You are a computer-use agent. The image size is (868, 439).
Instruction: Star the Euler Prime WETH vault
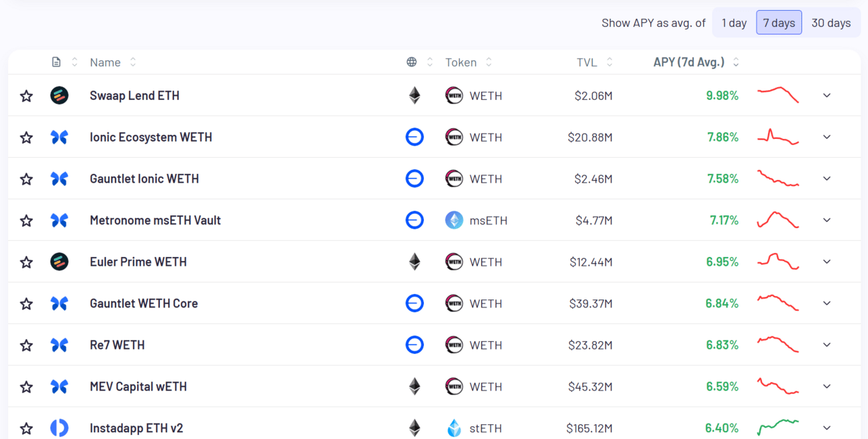pos(26,262)
